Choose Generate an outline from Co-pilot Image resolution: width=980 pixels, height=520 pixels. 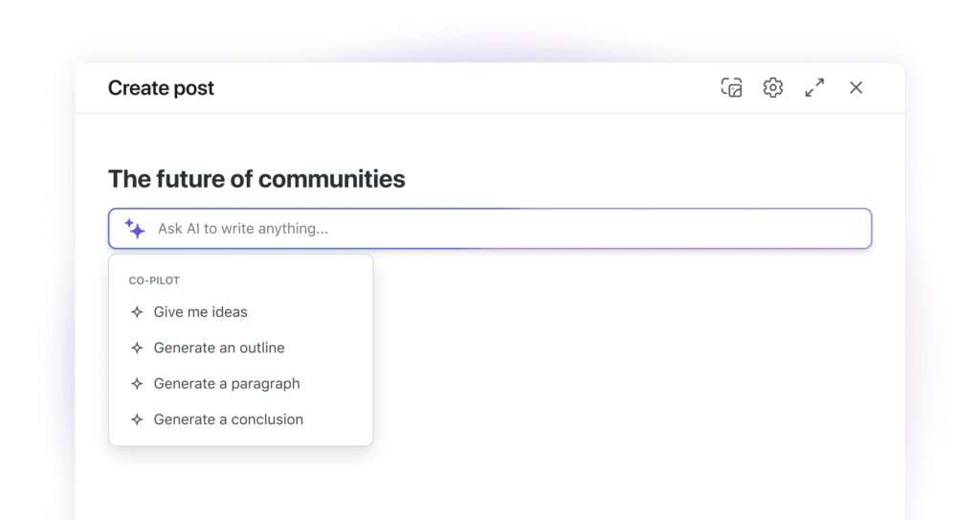pyautogui.click(x=219, y=348)
